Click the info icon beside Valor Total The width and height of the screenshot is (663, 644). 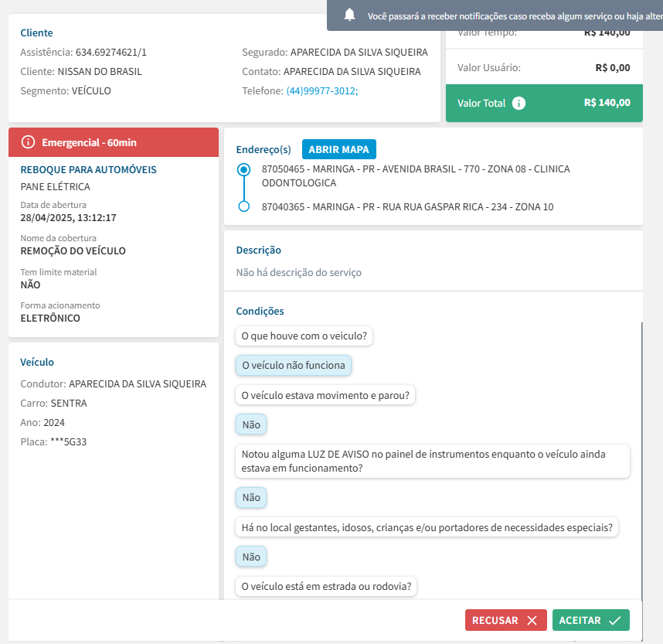[x=518, y=103]
